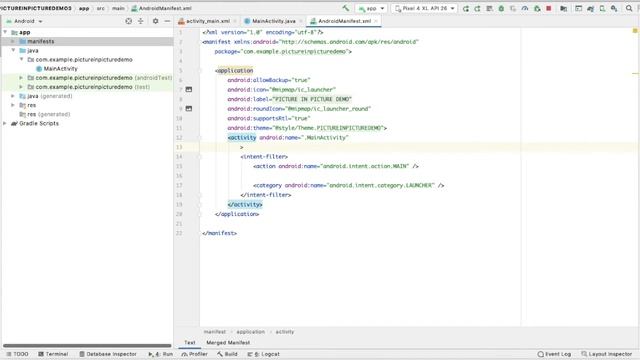
Task: Click the main breadcrumb in the navigation bar
Action: point(118,8)
